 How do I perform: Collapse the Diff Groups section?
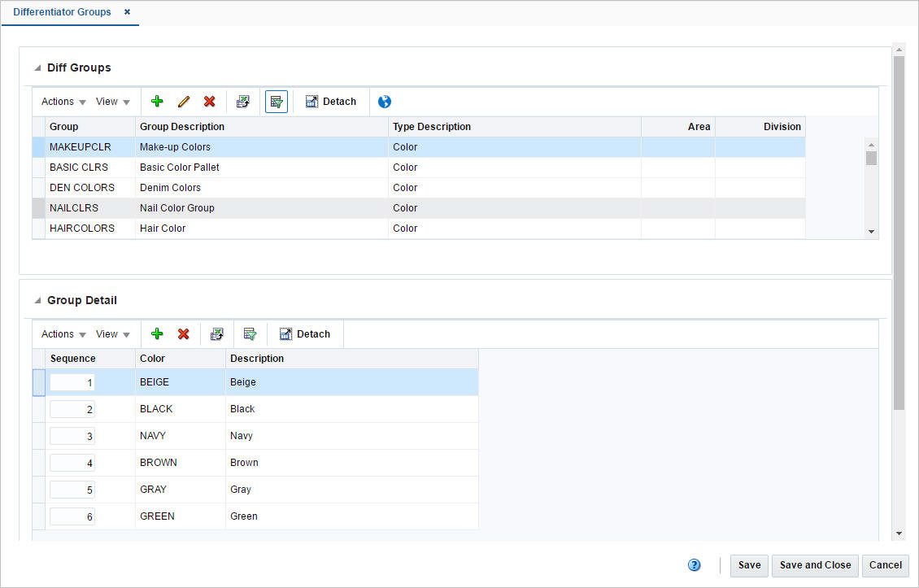[37, 68]
